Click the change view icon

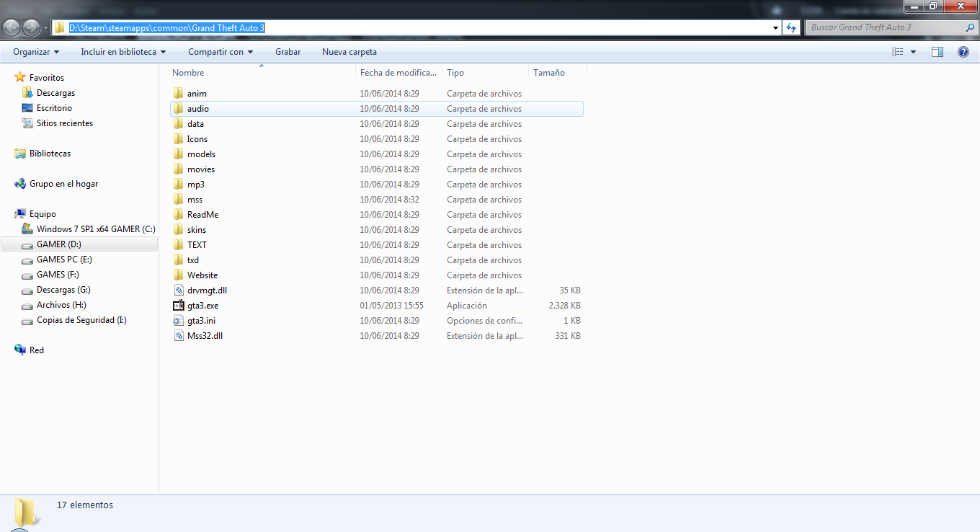898,52
